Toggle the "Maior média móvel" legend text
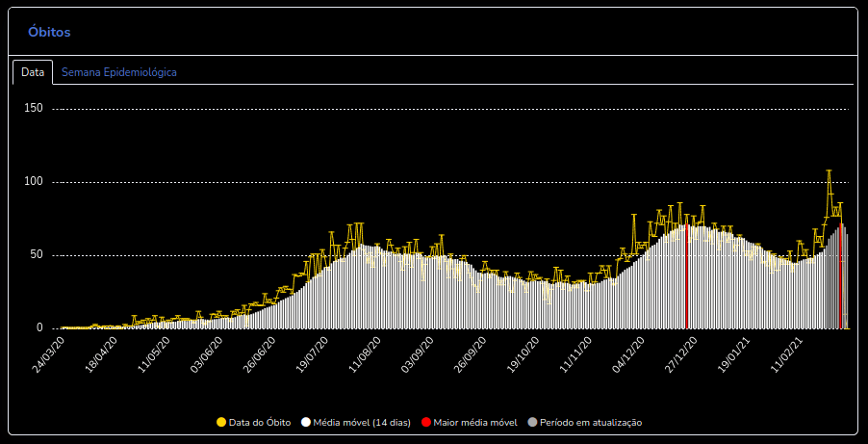 tap(475, 422)
